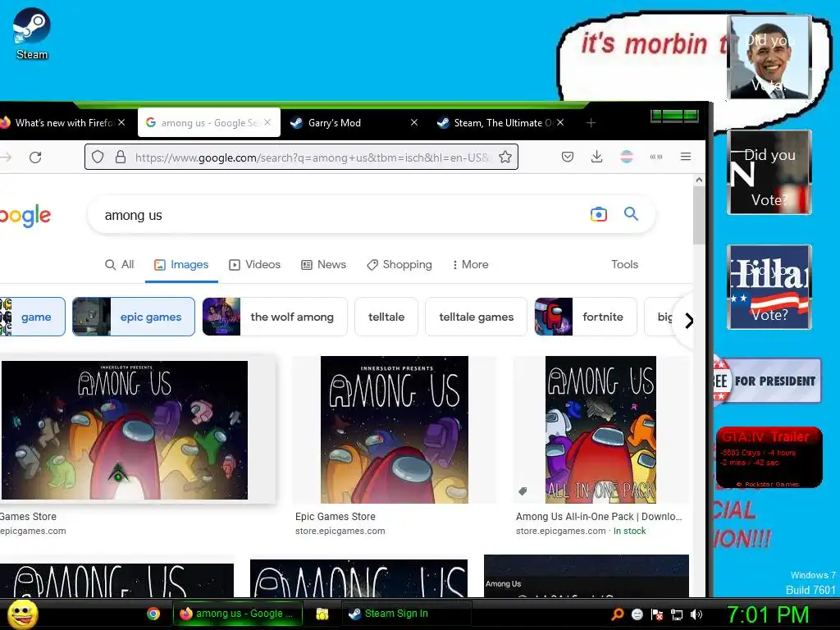
Task: Open the tracking protection shield icon
Action: (x=98, y=157)
